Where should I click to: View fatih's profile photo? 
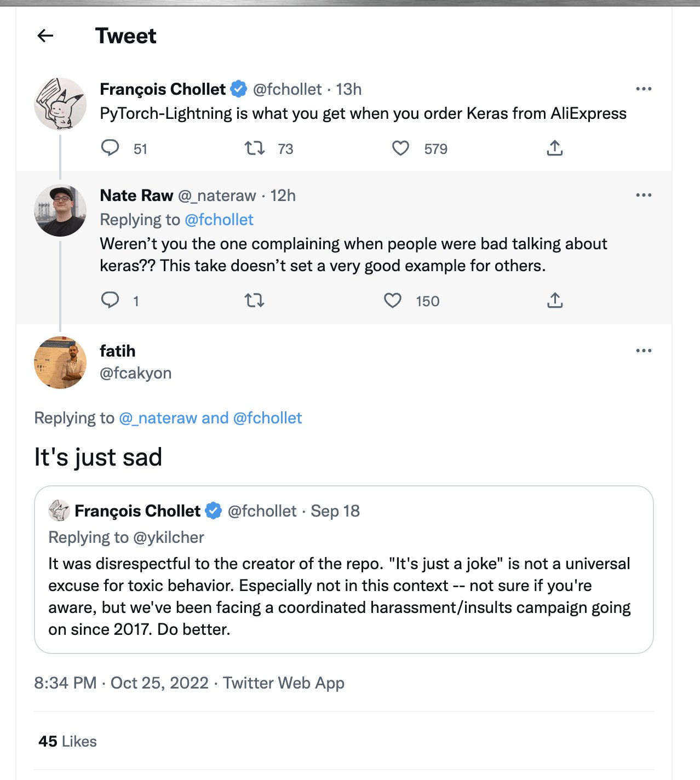(60, 363)
